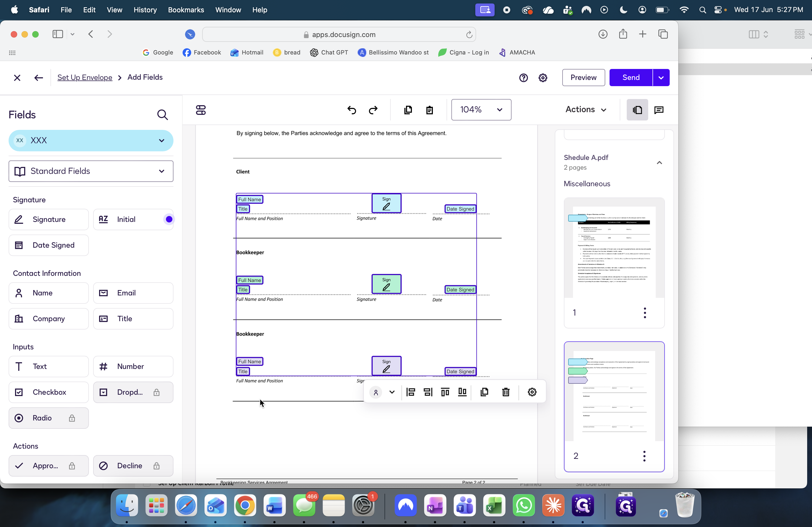
Task: Expand the Standard Fields dropdown
Action: coord(91,171)
